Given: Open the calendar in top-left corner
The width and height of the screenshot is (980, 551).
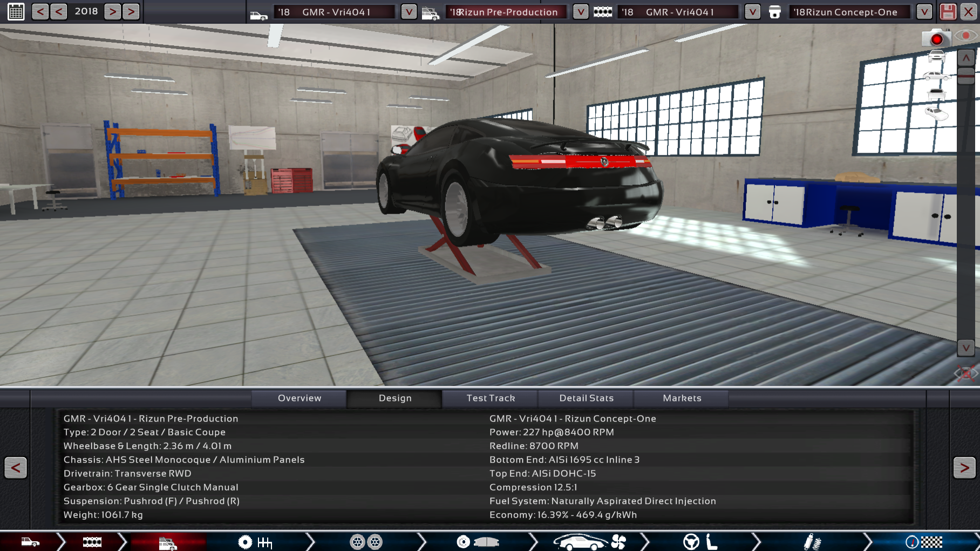Looking at the screenshot, I should click(16, 11).
